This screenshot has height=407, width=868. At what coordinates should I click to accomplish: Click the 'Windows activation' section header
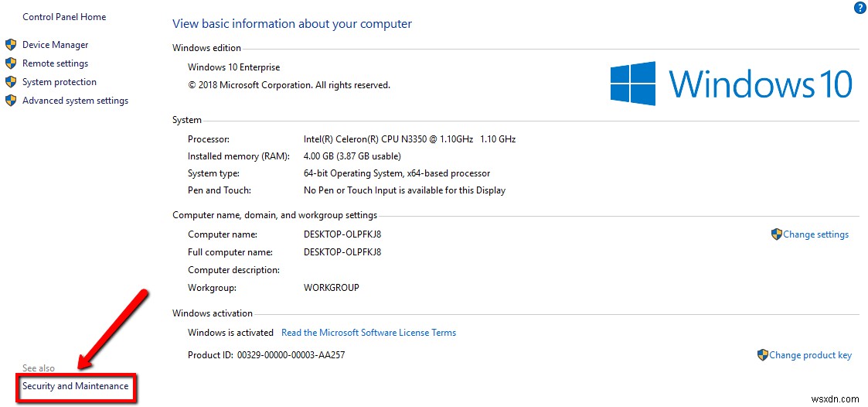pyautogui.click(x=212, y=313)
